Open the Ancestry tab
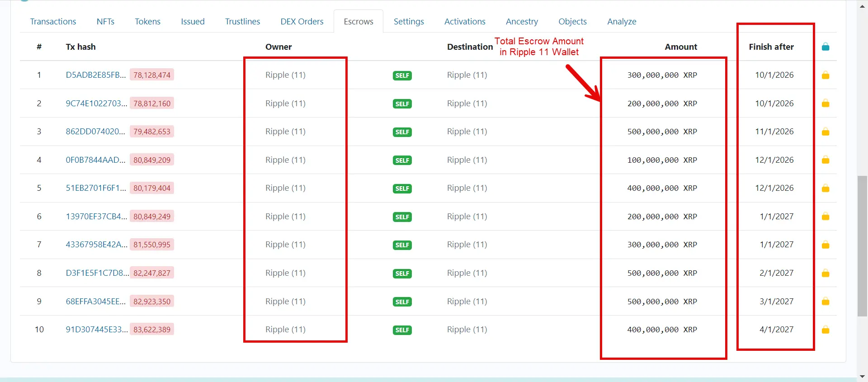Viewport: 868px width, 382px height. pos(522,21)
